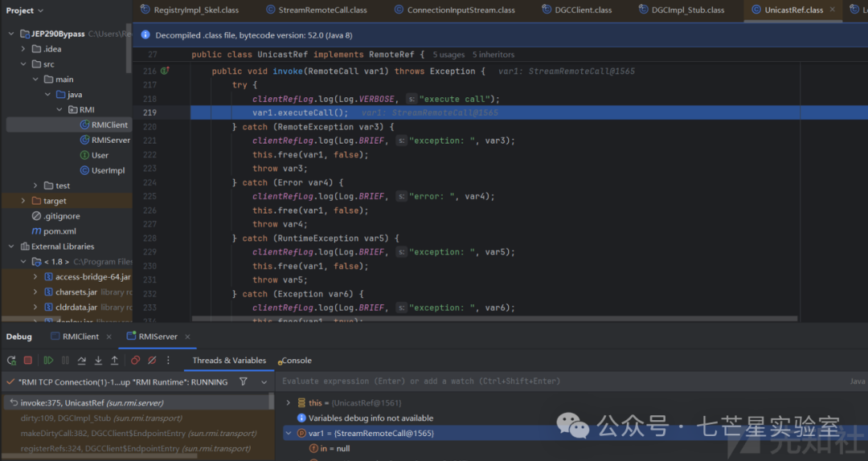The width and height of the screenshot is (868, 461).
Task: Open the thread frames filter
Action: coord(243,381)
